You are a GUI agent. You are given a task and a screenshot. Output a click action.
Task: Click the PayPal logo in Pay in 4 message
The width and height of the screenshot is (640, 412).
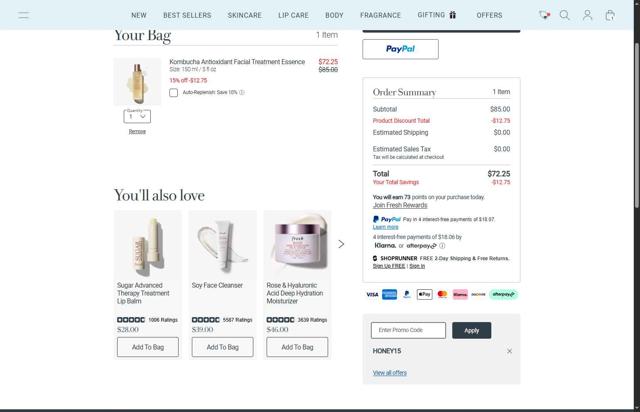[387, 219]
